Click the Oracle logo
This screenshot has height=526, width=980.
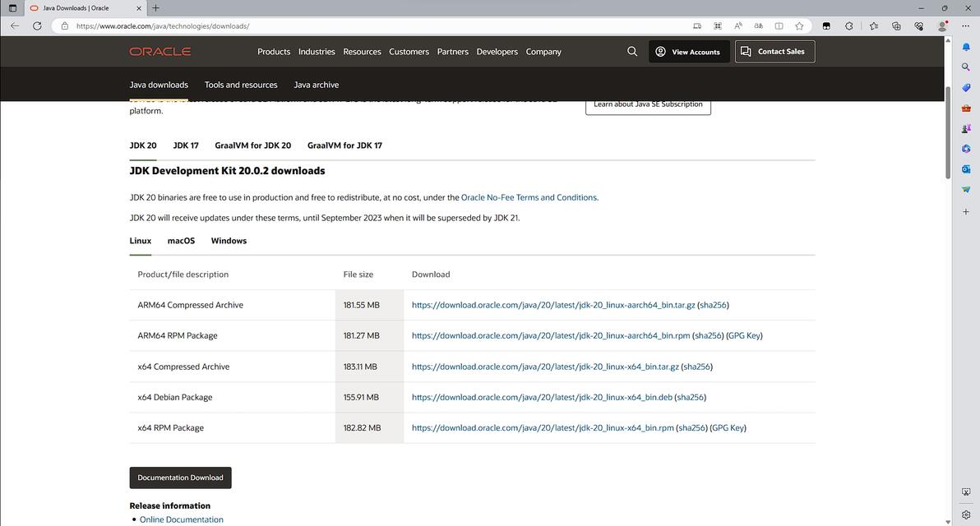pos(160,51)
